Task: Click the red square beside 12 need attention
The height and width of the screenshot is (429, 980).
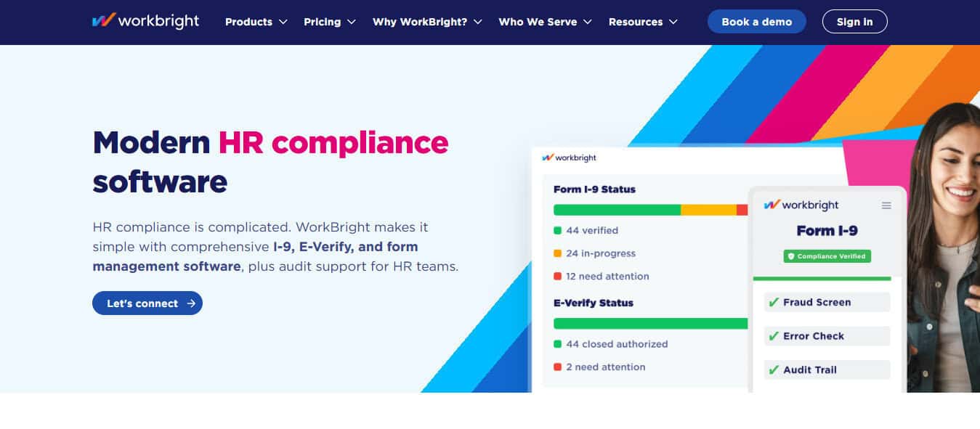Action: pyautogui.click(x=557, y=276)
